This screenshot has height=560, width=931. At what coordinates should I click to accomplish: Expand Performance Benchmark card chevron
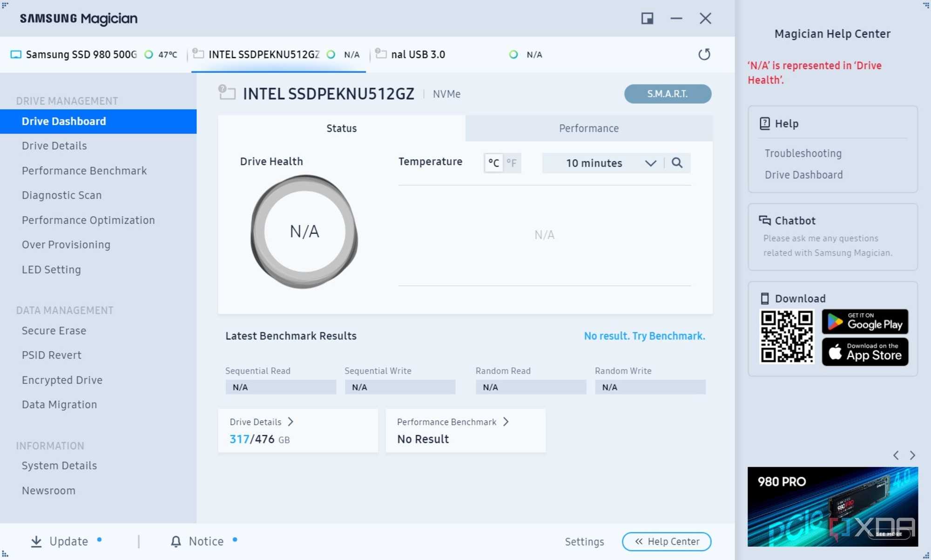tap(506, 421)
